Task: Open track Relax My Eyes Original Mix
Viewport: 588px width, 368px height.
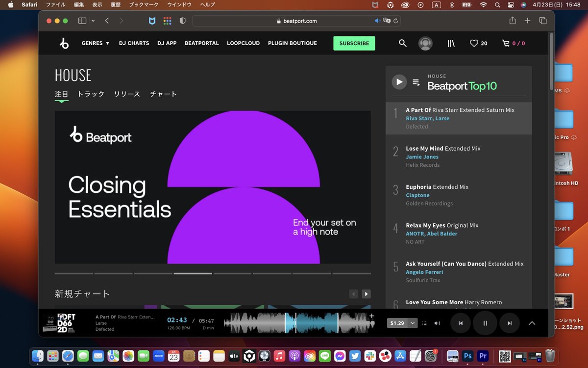Action: click(x=442, y=225)
